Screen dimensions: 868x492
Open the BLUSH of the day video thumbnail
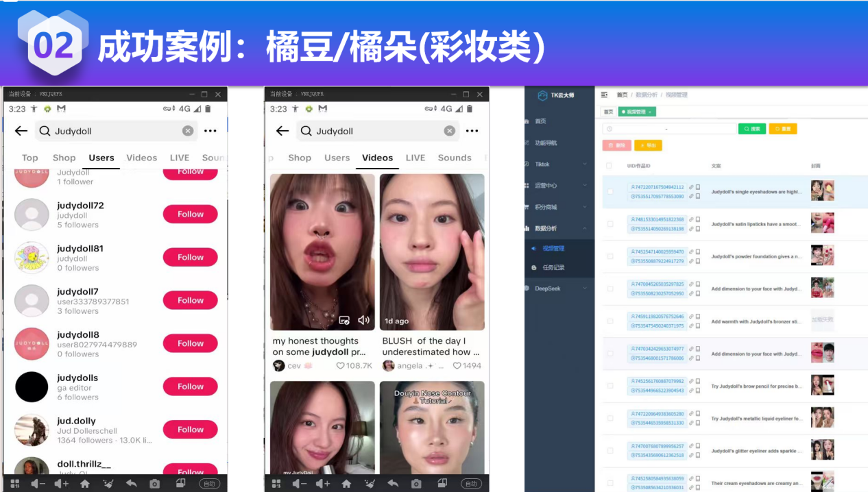(432, 252)
